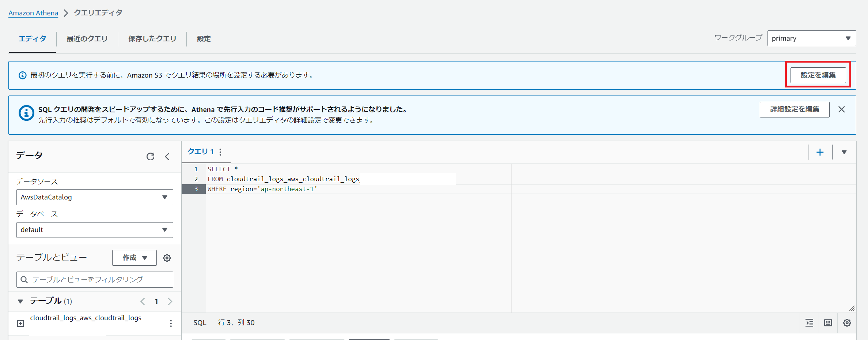Open query tabs dropdown arrow
The image size is (868, 340).
[x=844, y=152]
